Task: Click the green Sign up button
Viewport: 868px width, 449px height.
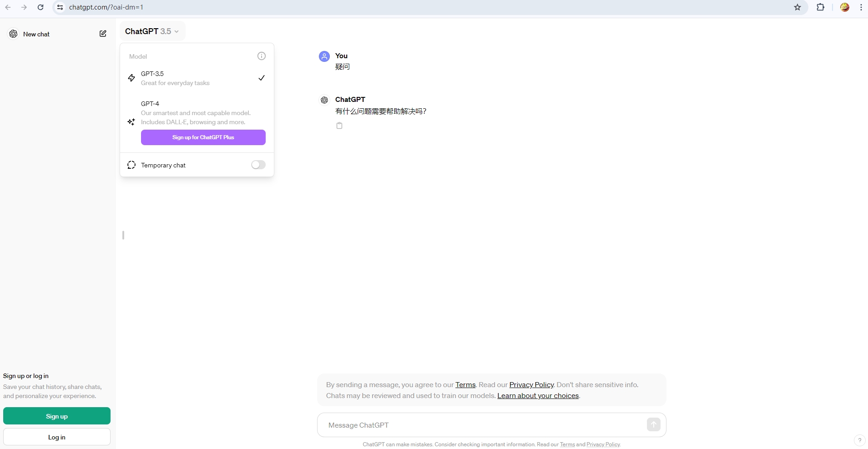Action: [57, 416]
